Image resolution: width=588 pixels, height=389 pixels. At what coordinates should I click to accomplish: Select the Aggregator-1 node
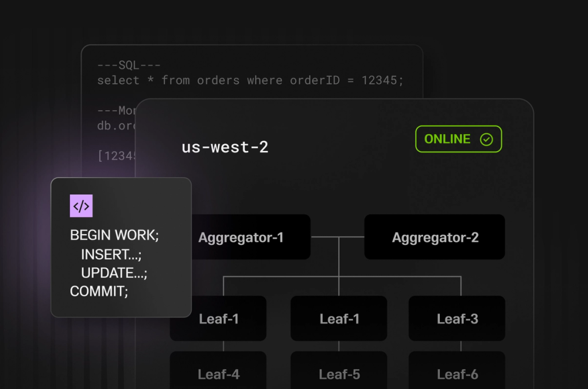[251, 237]
